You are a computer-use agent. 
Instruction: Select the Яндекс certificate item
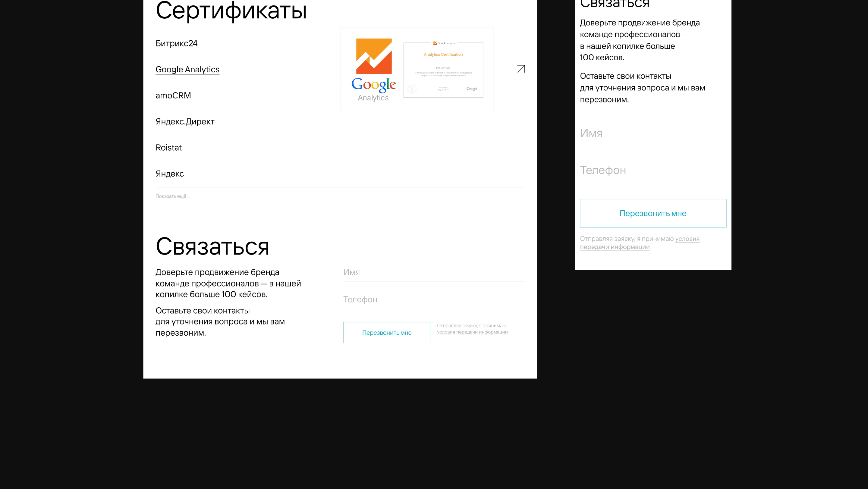pos(169,174)
